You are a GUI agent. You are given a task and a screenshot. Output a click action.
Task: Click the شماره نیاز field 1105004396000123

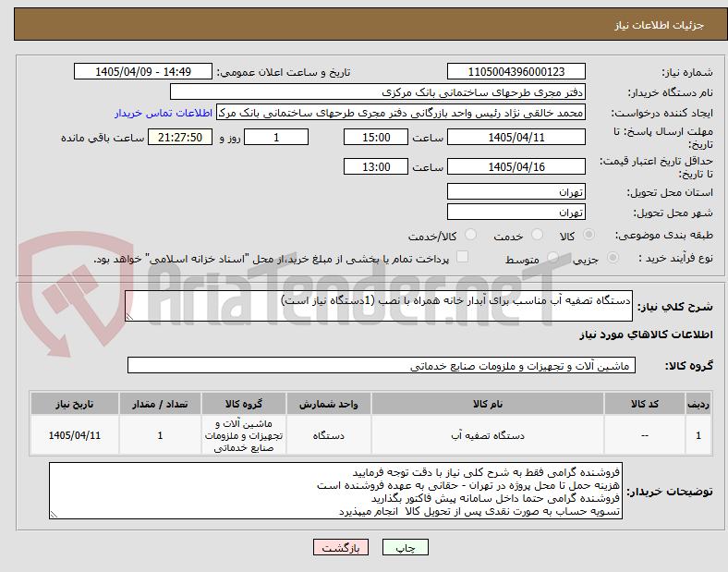click(516, 71)
